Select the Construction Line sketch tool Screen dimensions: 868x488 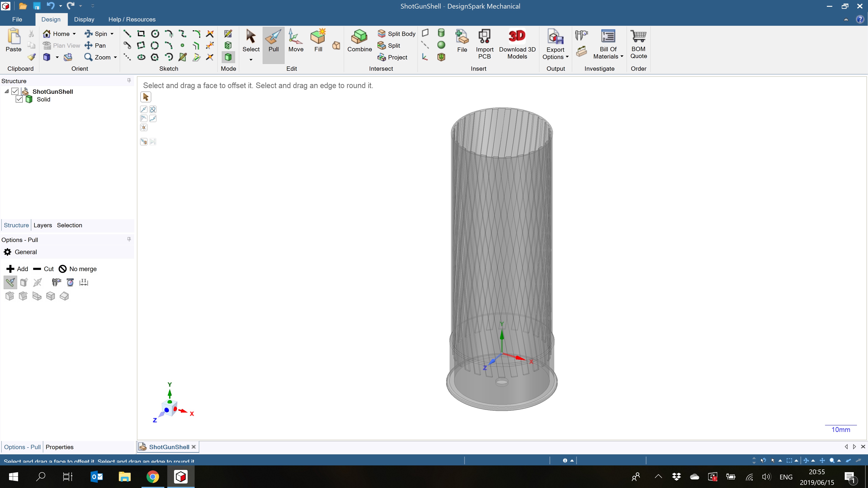127,57
